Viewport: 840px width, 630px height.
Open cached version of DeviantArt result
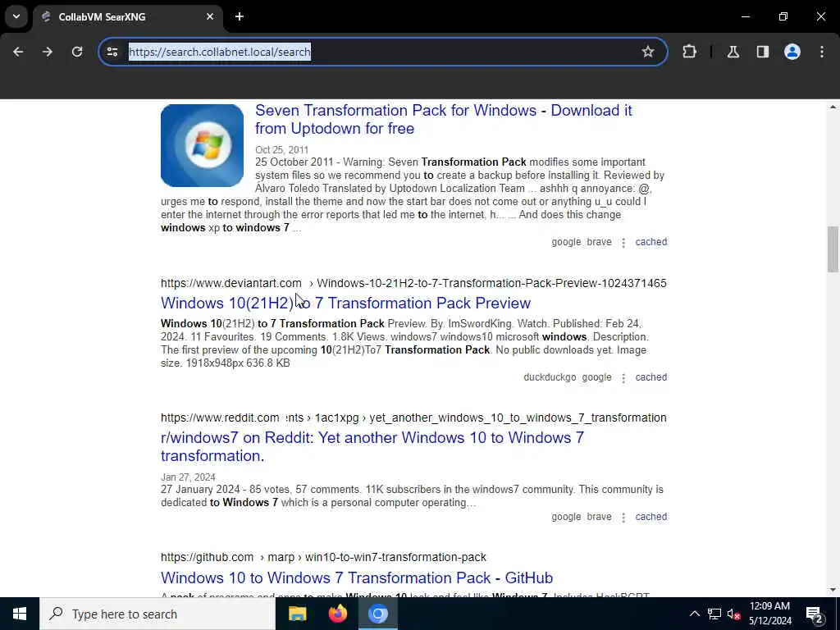click(651, 377)
